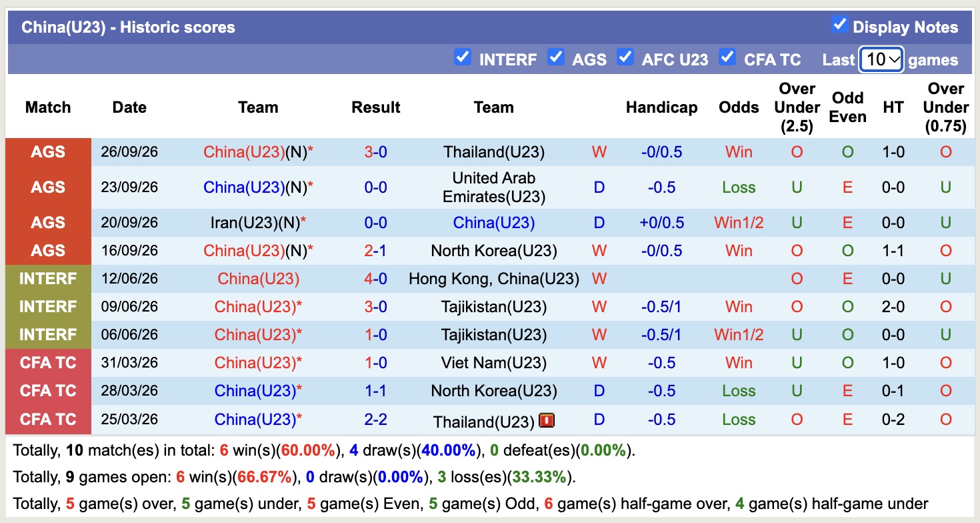
Task: Click the Date column header
Action: coord(129,107)
